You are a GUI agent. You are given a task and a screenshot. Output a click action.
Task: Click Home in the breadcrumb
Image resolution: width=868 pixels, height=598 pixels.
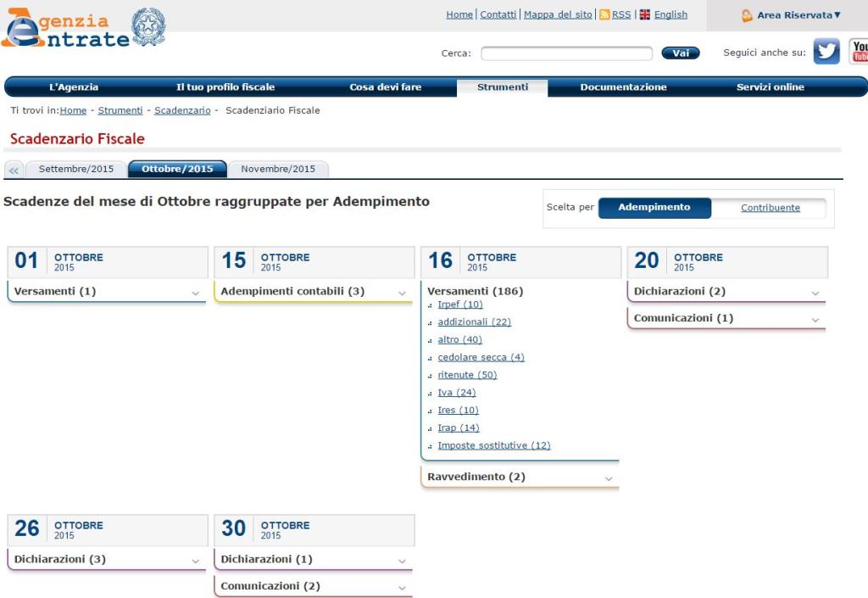tap(73, 111)
